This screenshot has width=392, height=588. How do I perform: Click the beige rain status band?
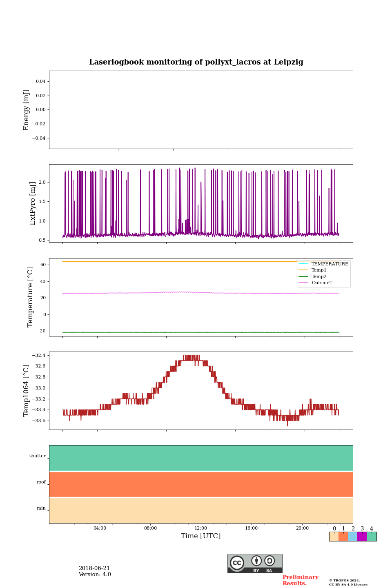tap(201, 510)
